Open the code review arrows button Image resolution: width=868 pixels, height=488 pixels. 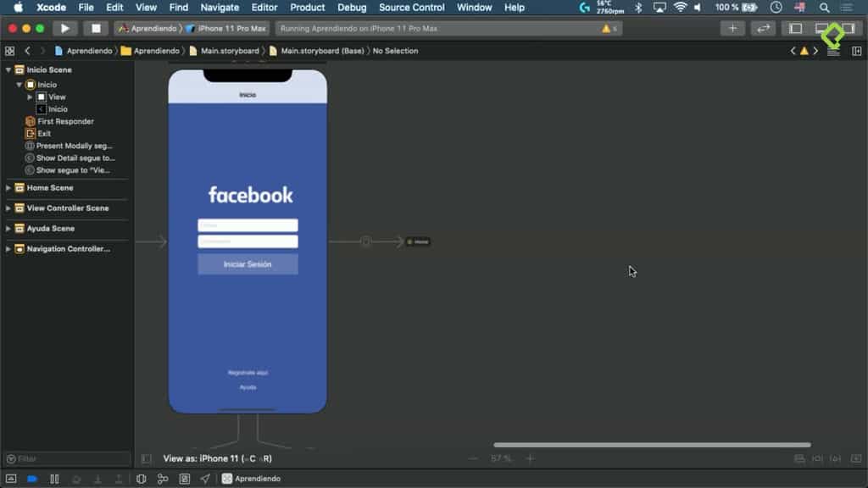coord(764,28)
